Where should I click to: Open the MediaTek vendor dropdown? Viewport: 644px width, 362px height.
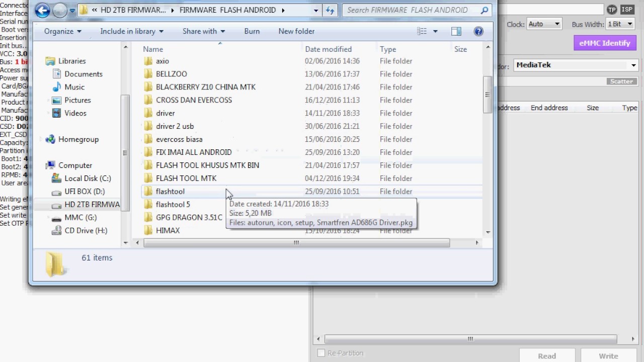(x=576, y=65)
